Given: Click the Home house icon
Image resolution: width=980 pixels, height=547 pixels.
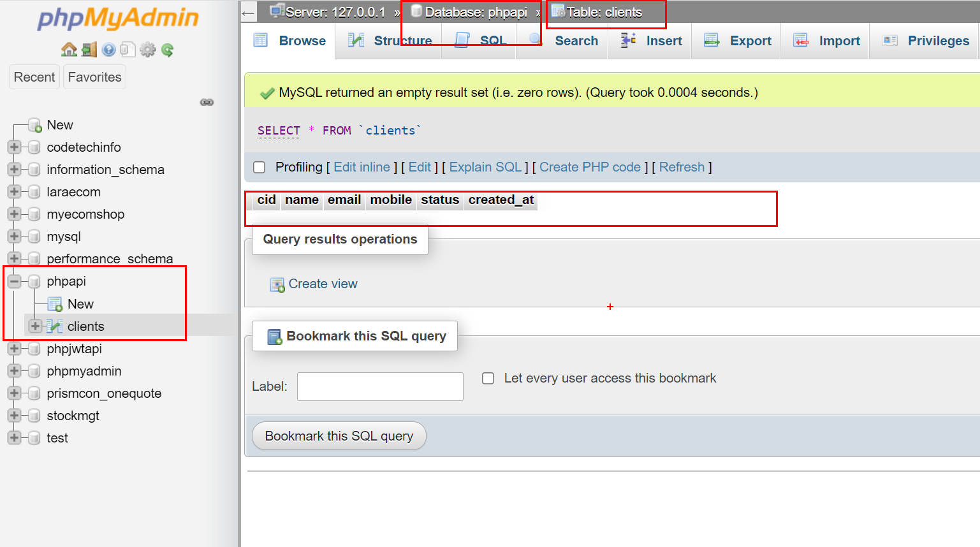Looking at the screenshot, I should pos(69,50).
